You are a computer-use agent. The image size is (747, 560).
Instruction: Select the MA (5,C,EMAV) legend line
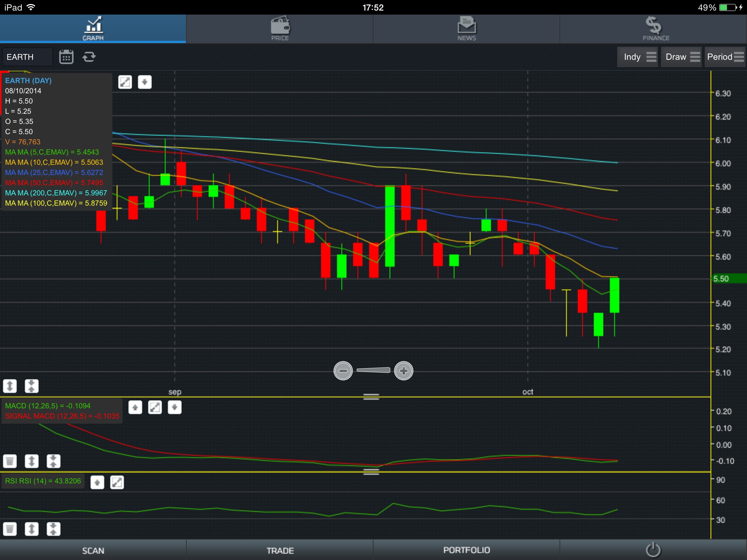pyautogui.click(x=52, y=152)
